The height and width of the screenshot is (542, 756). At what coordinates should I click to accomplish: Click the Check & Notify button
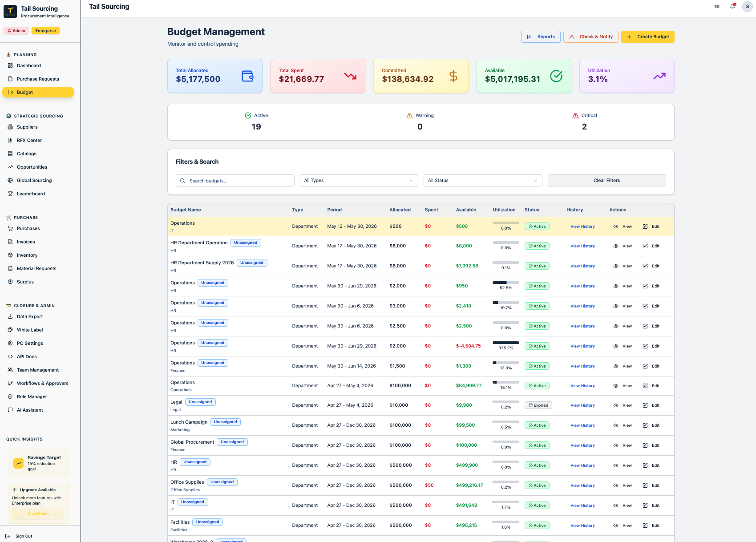tap(591, 36)
